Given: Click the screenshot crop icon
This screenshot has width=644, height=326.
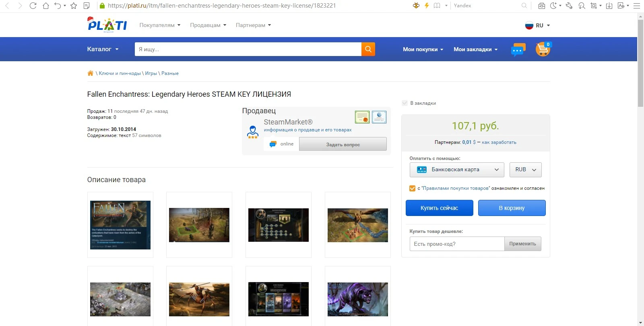Looking at the screenshot, I should (x=594, y=6).
